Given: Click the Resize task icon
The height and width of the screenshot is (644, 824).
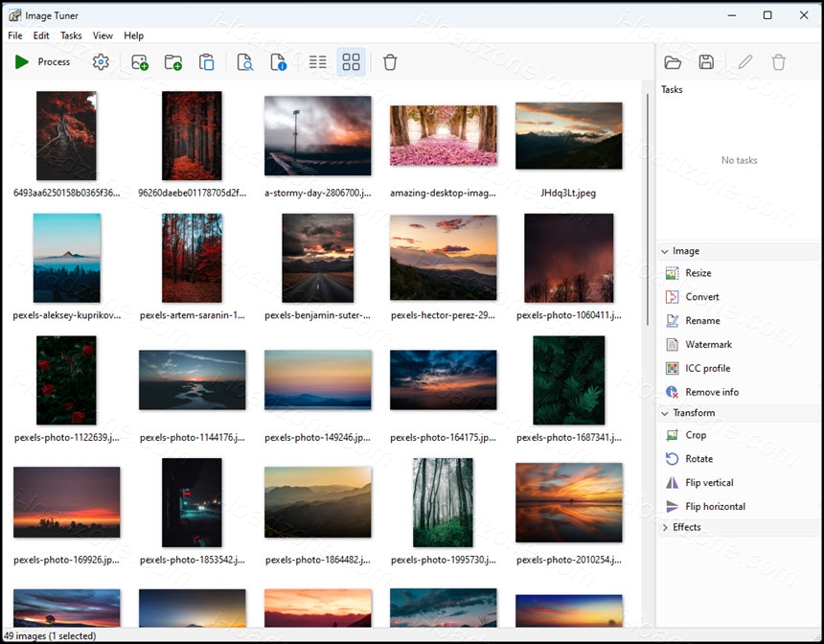Looking at the screenshot, I should [672, 273].
